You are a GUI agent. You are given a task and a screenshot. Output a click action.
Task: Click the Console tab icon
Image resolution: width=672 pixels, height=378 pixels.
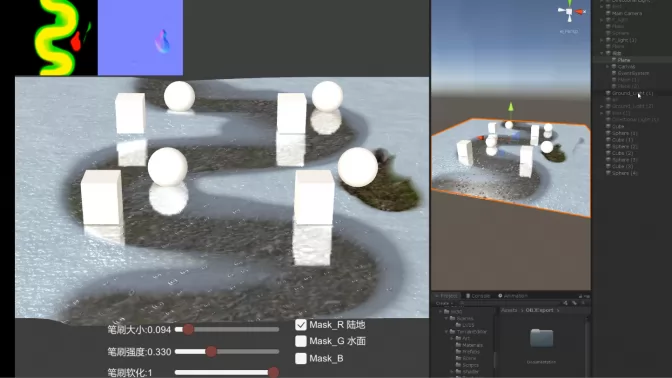[x=468, y=296]
